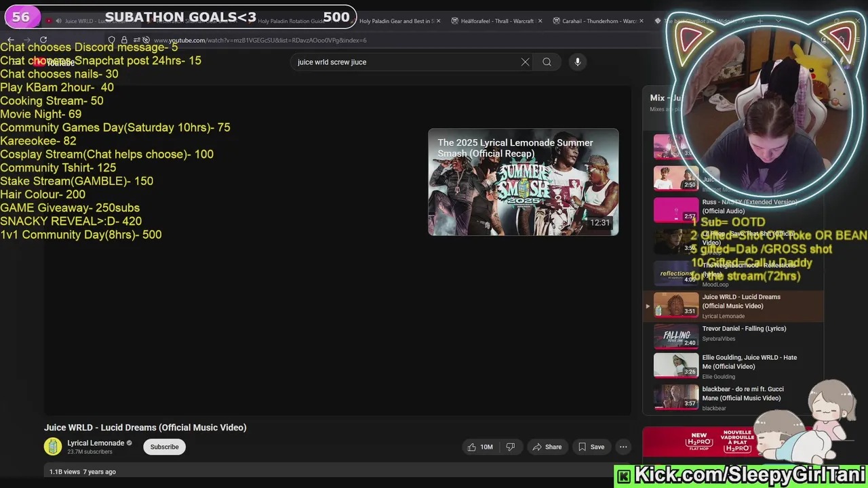The height and width of the screenshot is (488, 868).
Task: Share the Lucid Dreams video
Action: [x=547, y=447]
